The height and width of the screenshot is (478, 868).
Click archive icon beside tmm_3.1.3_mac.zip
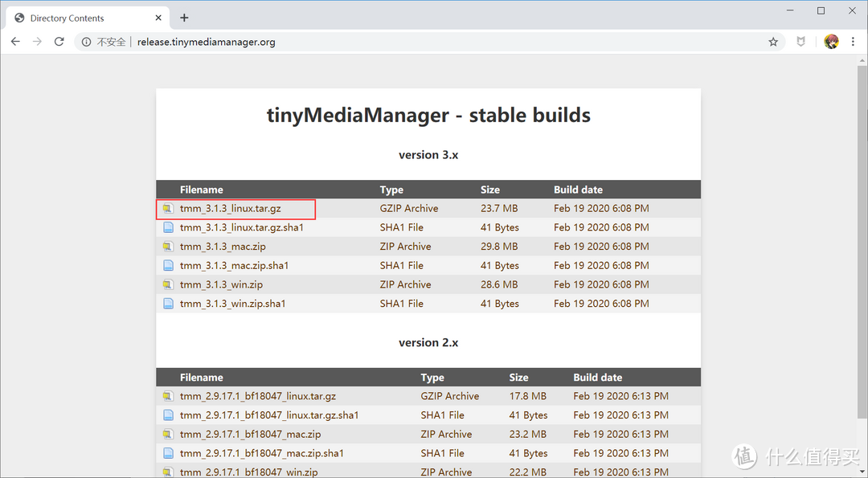coord(168,247)
